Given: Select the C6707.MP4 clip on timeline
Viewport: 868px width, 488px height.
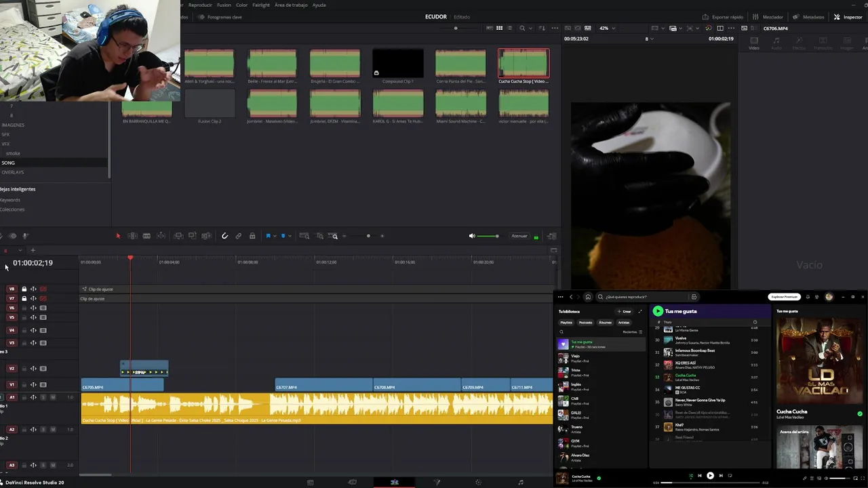Looking at the screenshot, I should [x=323, y=386].
